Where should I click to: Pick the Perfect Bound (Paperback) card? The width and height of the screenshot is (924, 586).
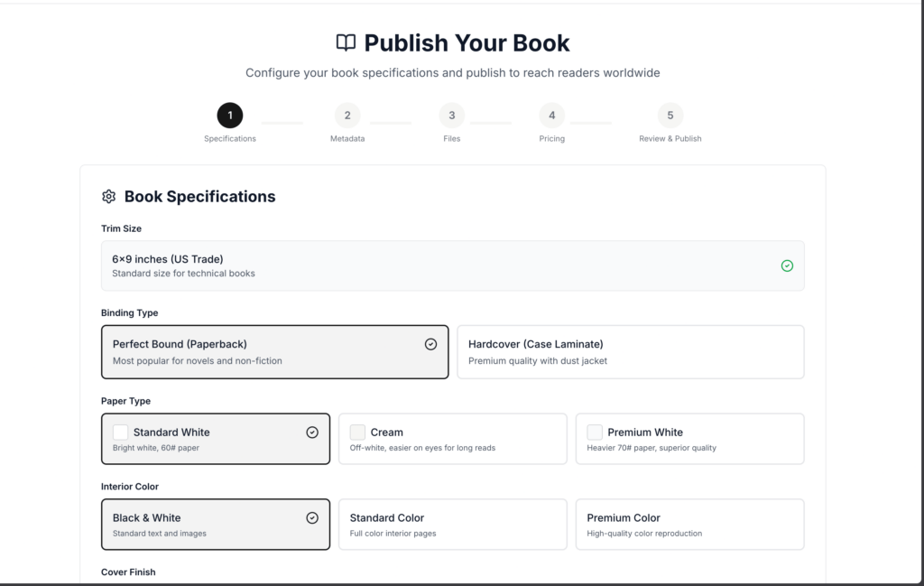[274, 352]
